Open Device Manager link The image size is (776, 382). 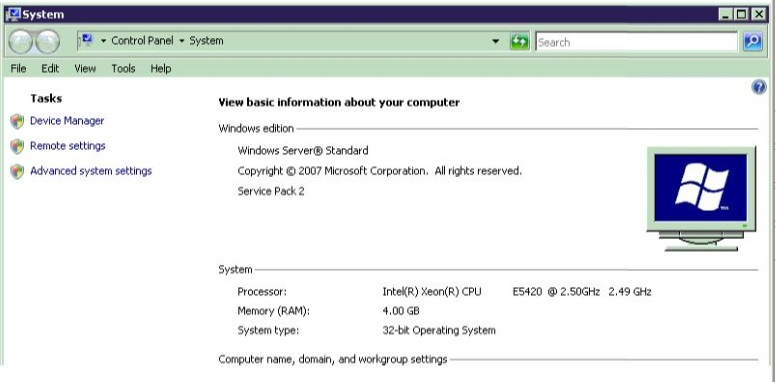67,121
